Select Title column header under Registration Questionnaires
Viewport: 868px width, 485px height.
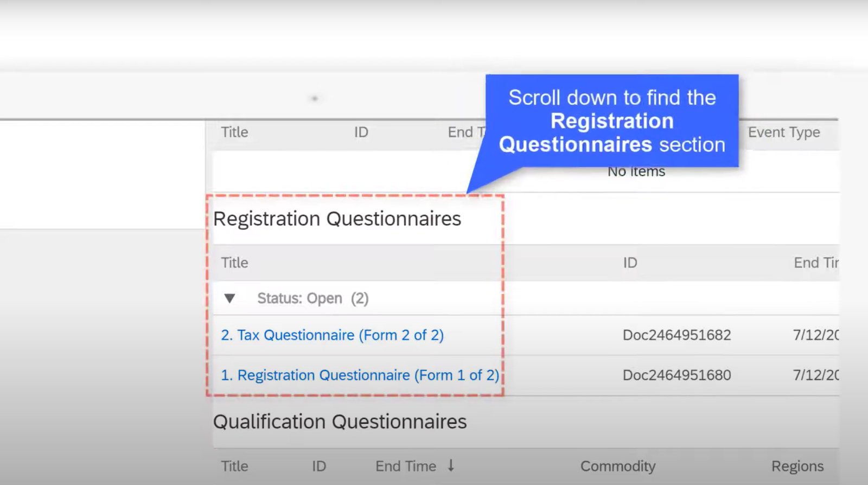click(x=234, y=263)
